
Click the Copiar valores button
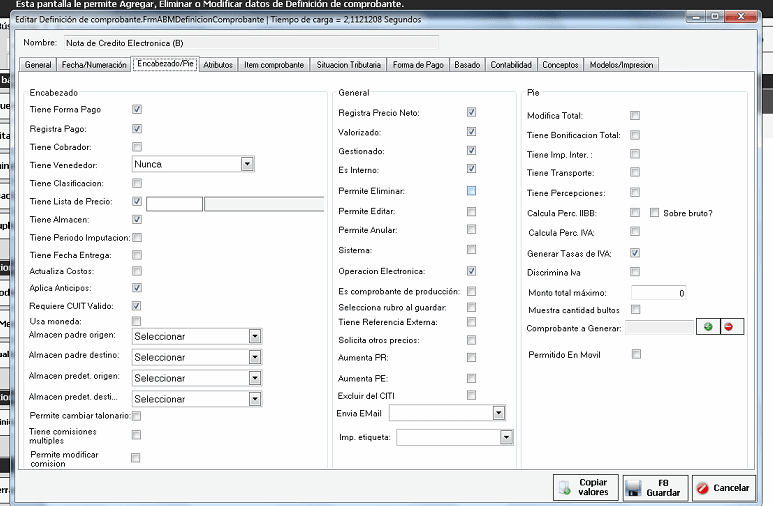(584, 487)
